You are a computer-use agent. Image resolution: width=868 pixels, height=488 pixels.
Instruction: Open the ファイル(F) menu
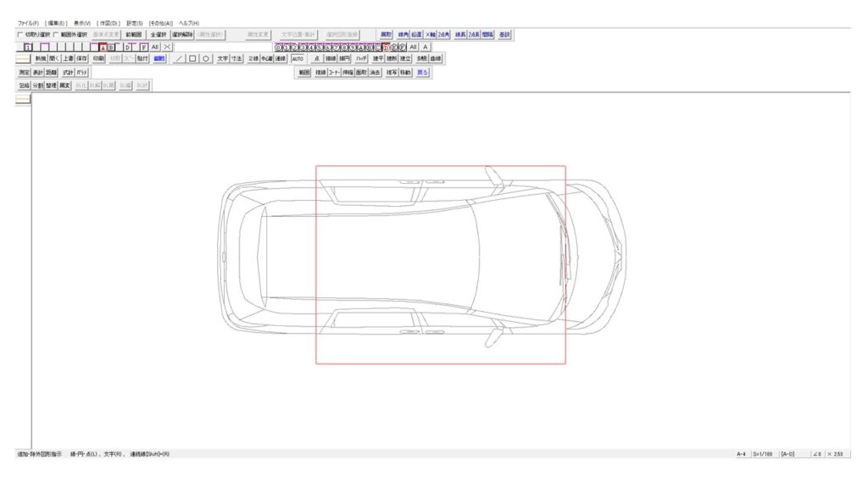(x=28, y=22)
